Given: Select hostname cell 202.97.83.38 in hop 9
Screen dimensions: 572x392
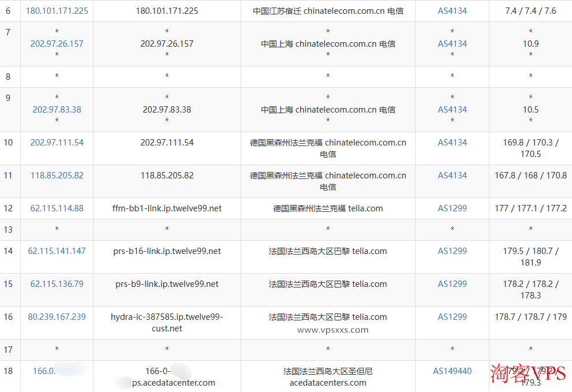Looking at the screenshot, I should click(x=167, y=110).
